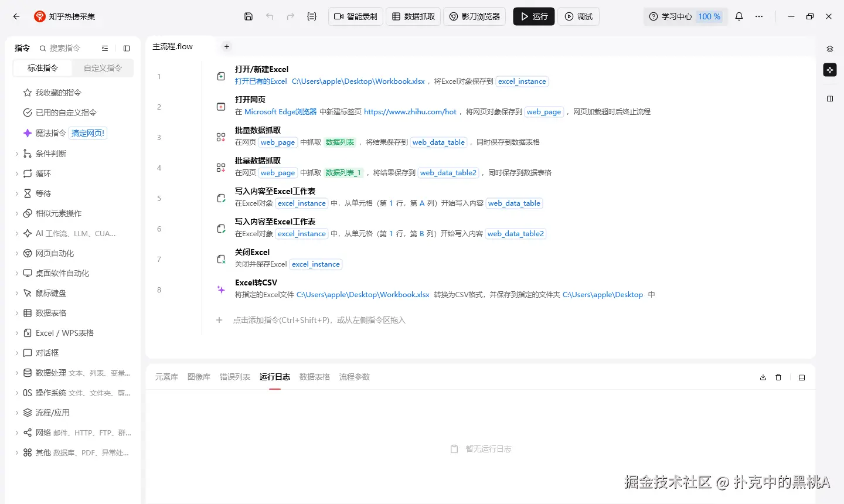Screen dimensions: 844x504
Task: Expand the 数据处理 instruction group
Action: [16, 373]
